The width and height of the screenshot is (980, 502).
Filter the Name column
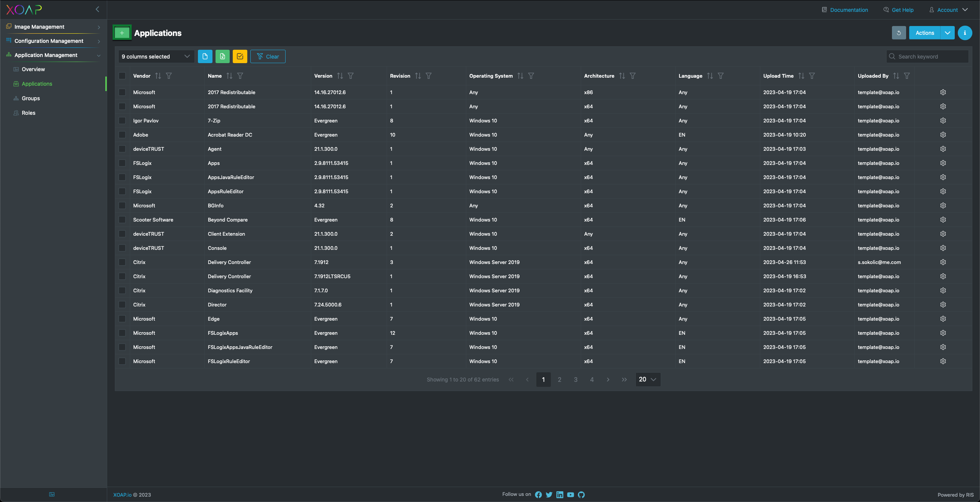(240, 76)
